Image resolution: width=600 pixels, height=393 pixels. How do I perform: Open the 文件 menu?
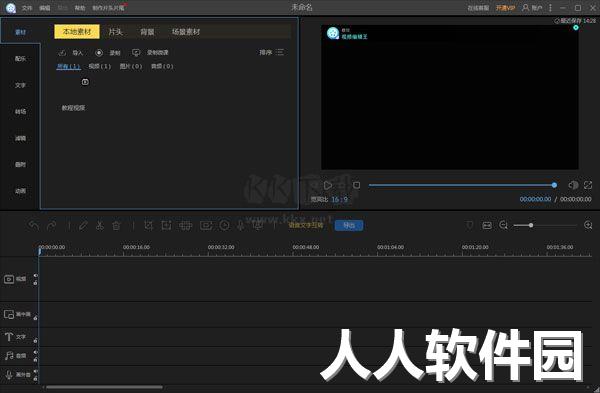(27, 8)
